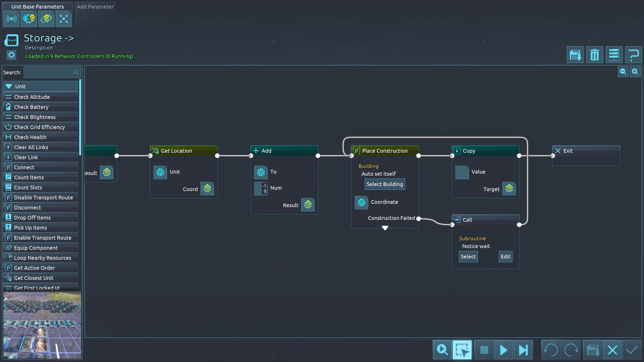Click the step forward debug icon
Viewport: 644px width, 362px height.
tap(523, 350)
